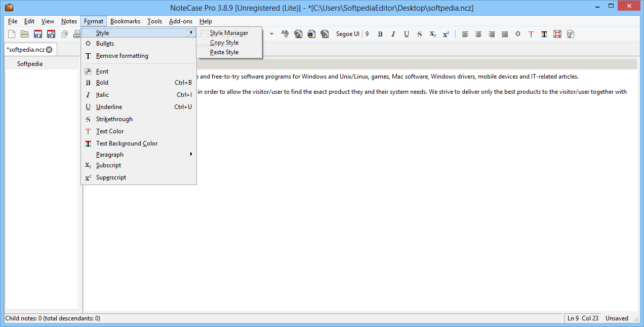Toggle Strikethrough in the toolbar
This screenshot has width=644, height=327.
(420, 34)
